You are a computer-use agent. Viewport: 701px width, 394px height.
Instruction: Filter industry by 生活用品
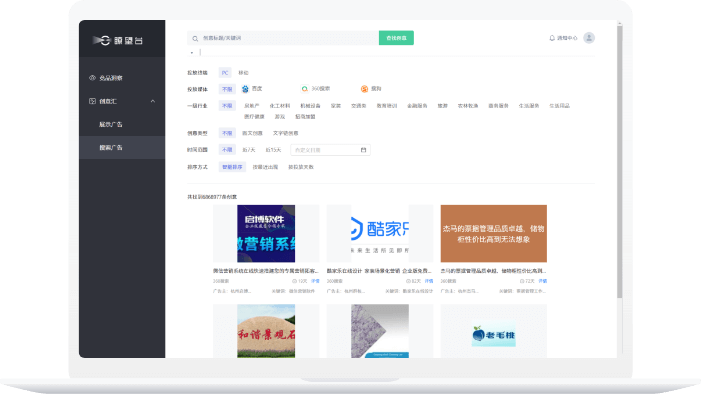point(560,106)
